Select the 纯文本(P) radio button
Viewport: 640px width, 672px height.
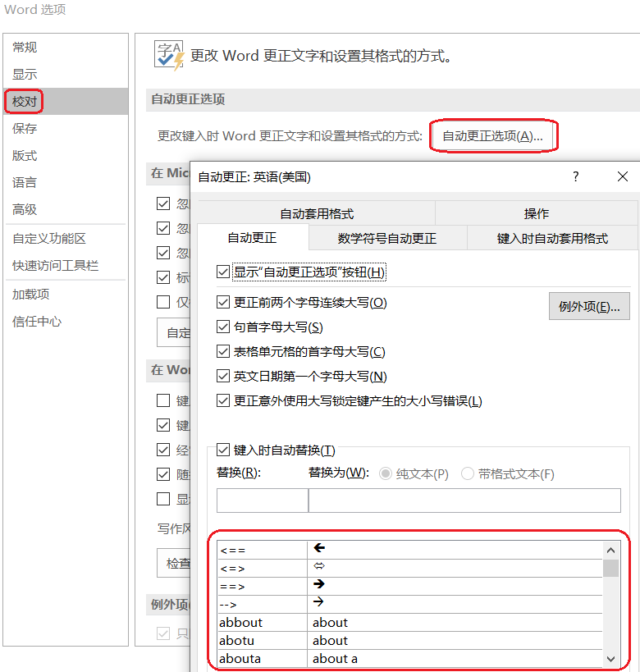pos(386,474)
